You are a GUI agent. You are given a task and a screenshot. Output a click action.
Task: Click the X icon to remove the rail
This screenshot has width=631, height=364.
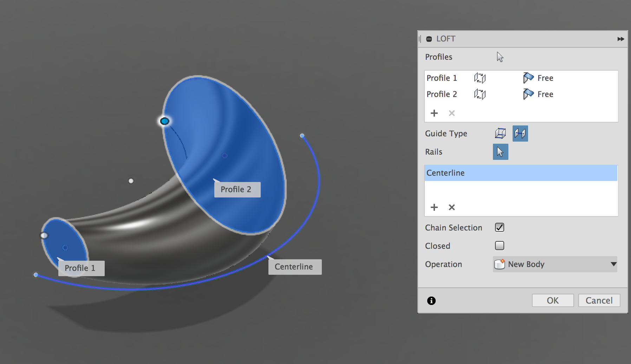[x=451, y=207]
